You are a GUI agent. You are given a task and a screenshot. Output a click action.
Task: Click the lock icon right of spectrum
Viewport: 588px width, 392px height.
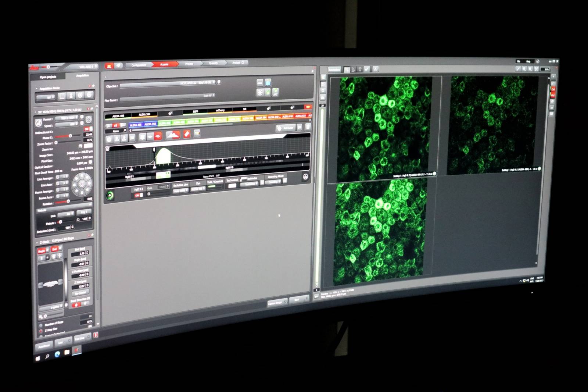pos(305,177)
